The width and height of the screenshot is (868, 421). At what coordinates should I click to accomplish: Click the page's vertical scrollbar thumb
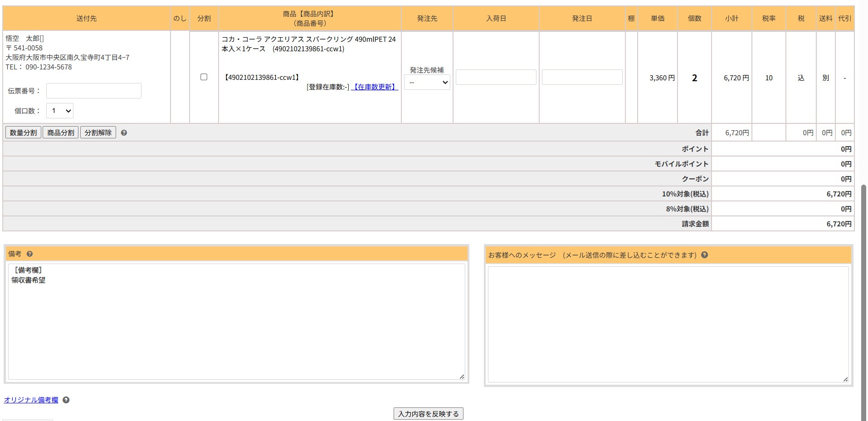[x=864, y=303]
